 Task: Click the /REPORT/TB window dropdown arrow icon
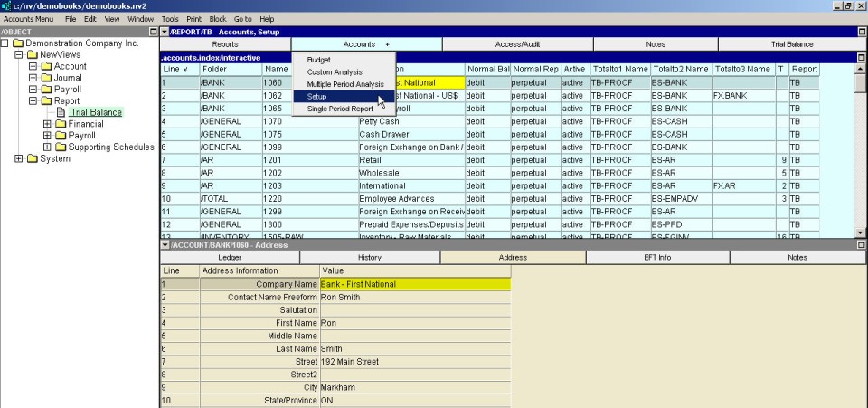coord(165,32)
